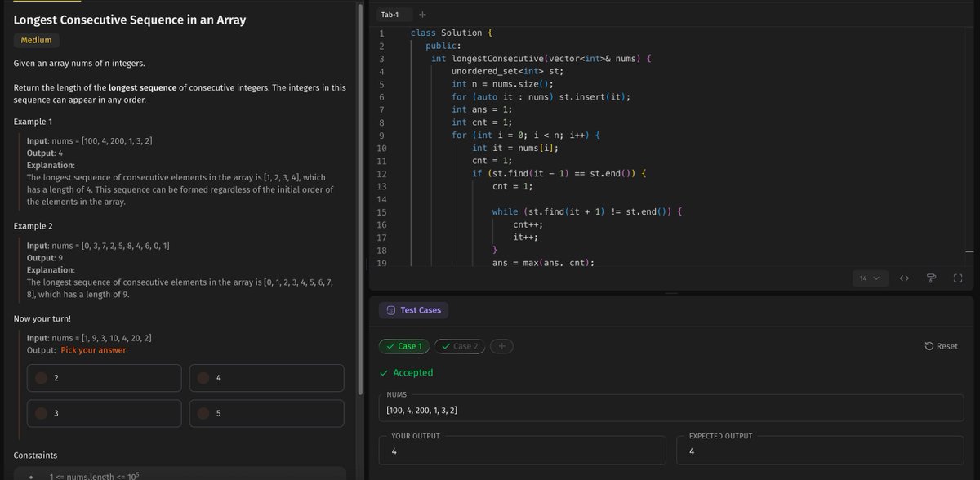Select Case 2 test case
Viewport: 980px width, 480px height.
pos(460,346)
